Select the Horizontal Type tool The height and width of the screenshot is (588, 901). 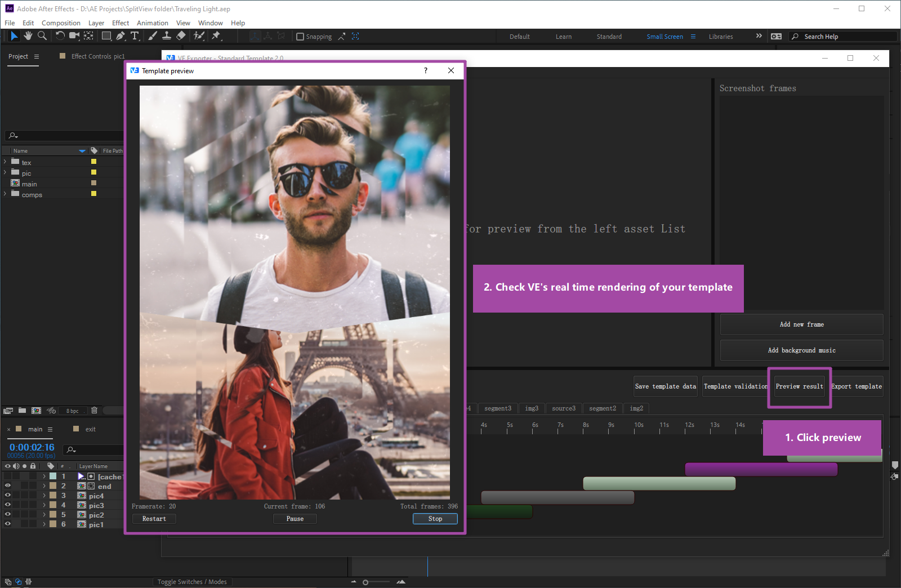(135, 36)
